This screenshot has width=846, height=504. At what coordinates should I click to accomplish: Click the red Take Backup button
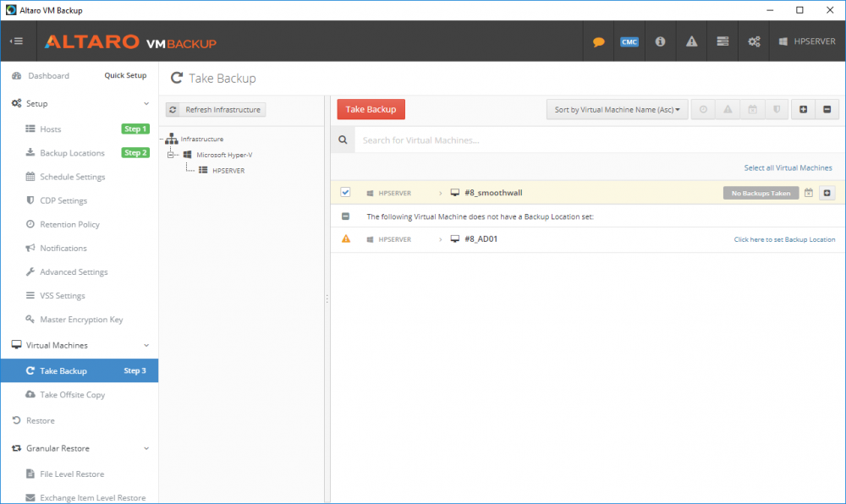click(x=371, y=109)
